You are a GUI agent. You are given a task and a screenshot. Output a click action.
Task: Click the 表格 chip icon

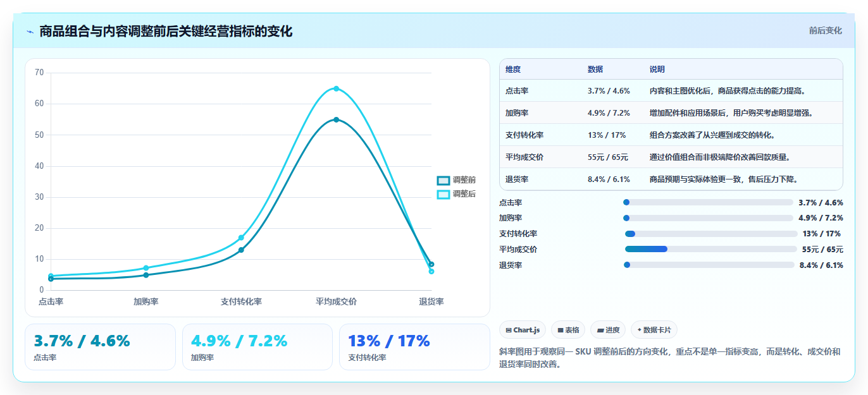561,330
